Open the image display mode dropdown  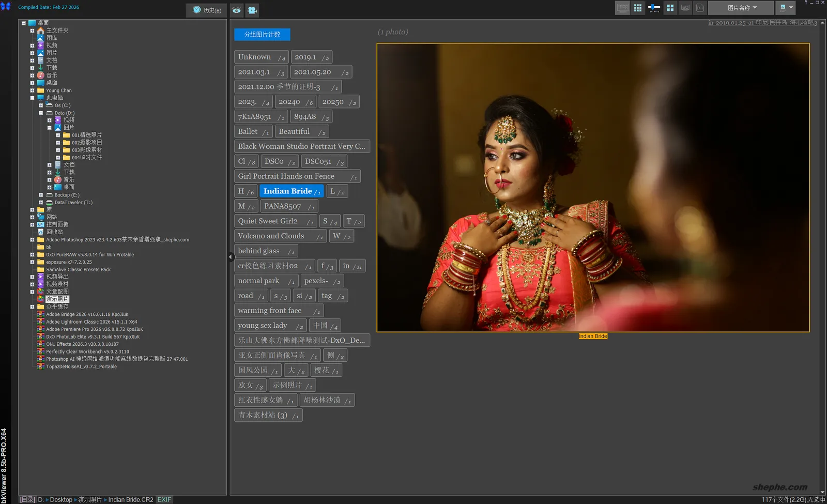[x=786, y=8]
